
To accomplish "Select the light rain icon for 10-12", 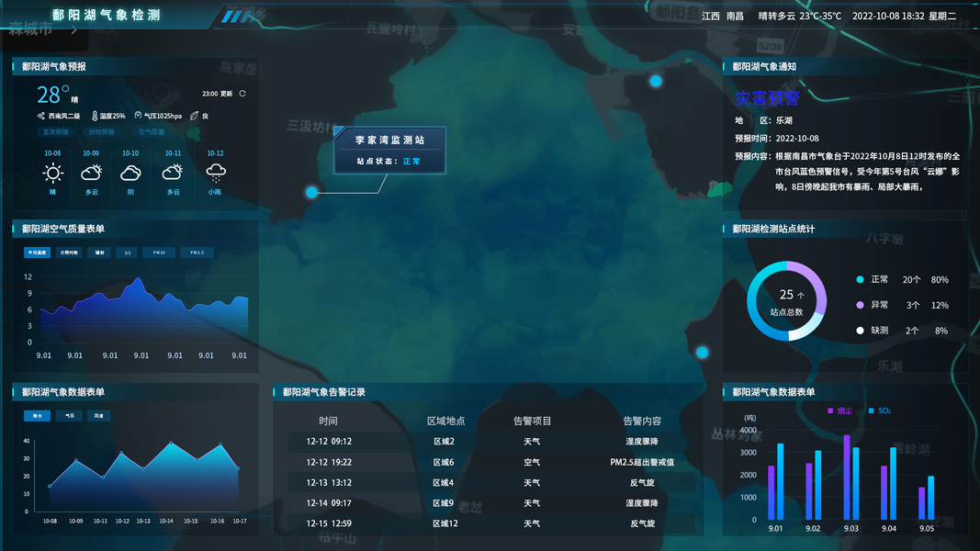I will pyautogui.click(x=216, y=173).
